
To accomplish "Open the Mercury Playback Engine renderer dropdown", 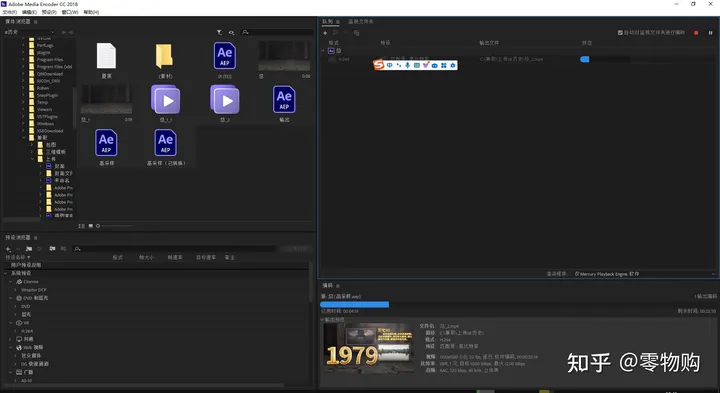I will (x=645, y=274).
